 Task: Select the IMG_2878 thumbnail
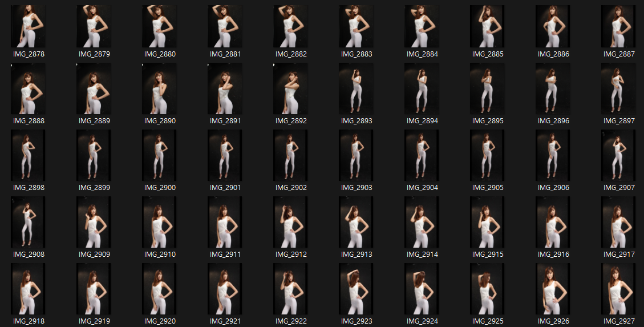[x=29, y=26]
